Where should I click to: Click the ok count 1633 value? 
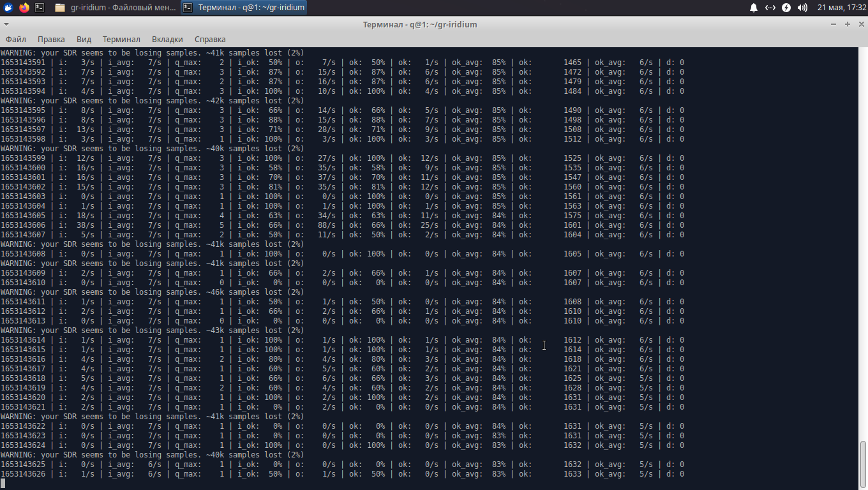point(572,474)
